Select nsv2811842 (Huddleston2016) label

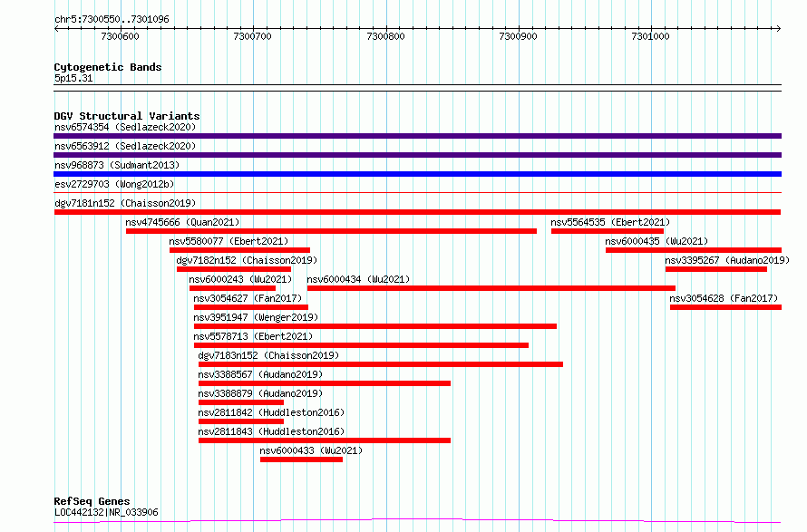271,412
